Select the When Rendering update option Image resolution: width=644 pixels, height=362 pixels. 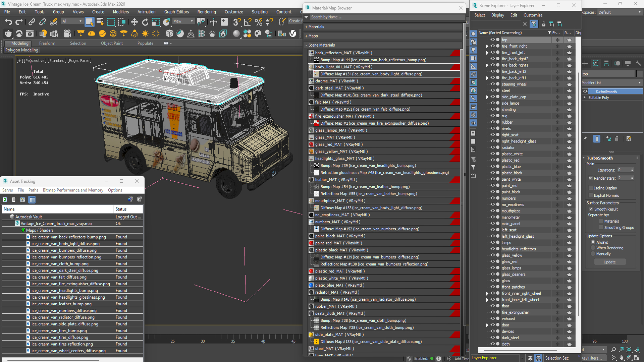593,248
